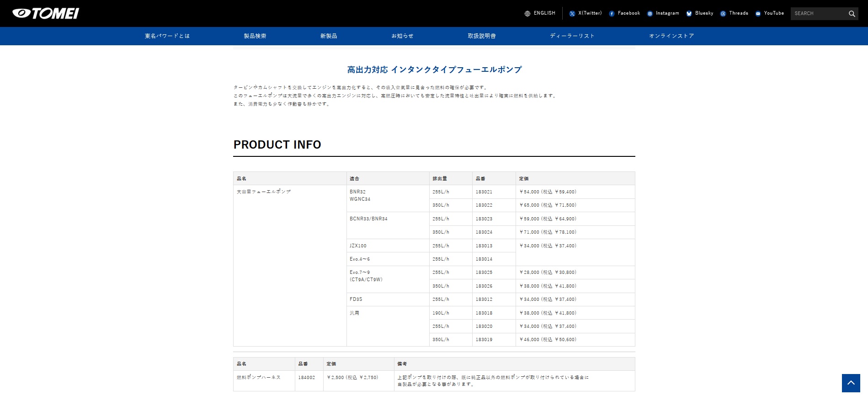The width and height of the screenshot is (868, 417).
Task: Open Facebook text link
Action: [629, 13]
